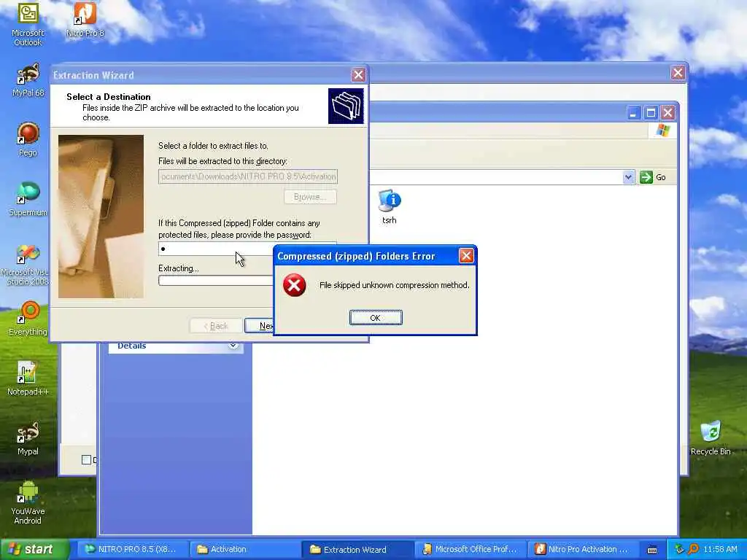Close the Explorer window
Viewport: 747px width, 560px height.
click(668, 113)
